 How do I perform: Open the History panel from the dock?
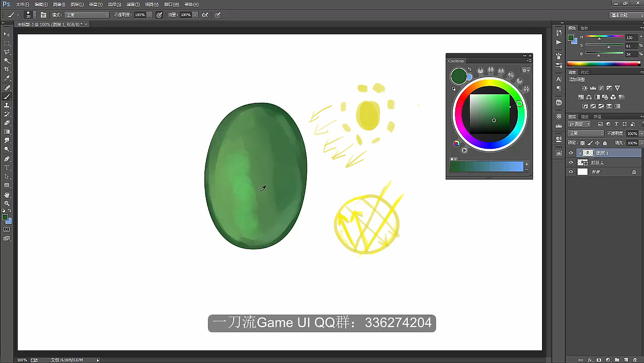pyautogui.click(x=559, y=33)
